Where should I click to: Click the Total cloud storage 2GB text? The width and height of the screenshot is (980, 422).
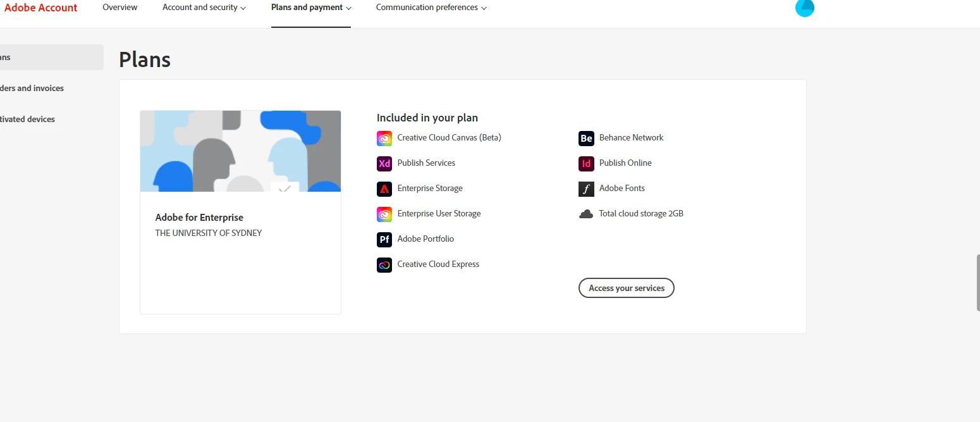tap(641, 213)
